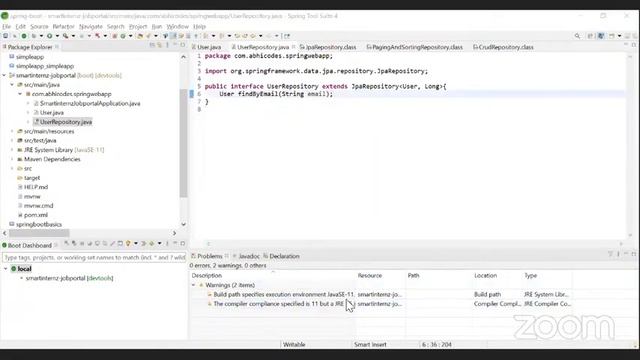
Task: Click the Boot Dashboard filter text field
Action: tap(94, 258)
